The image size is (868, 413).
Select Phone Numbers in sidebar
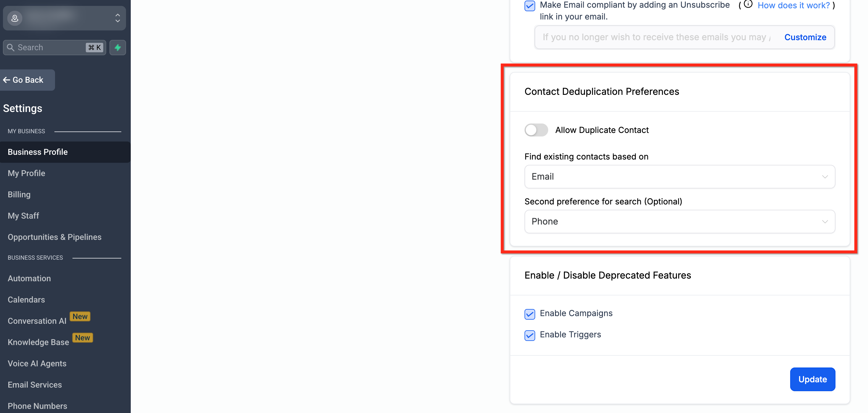coord(37,406)
